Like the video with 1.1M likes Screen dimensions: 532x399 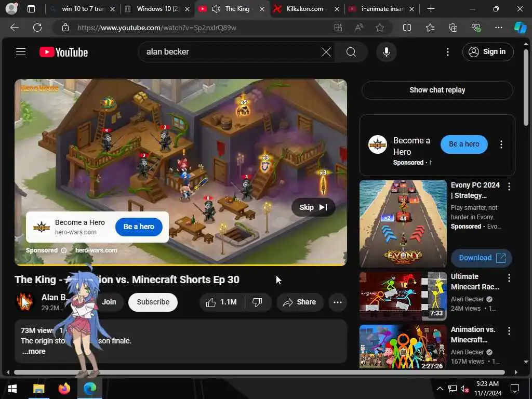coord(221,302)
